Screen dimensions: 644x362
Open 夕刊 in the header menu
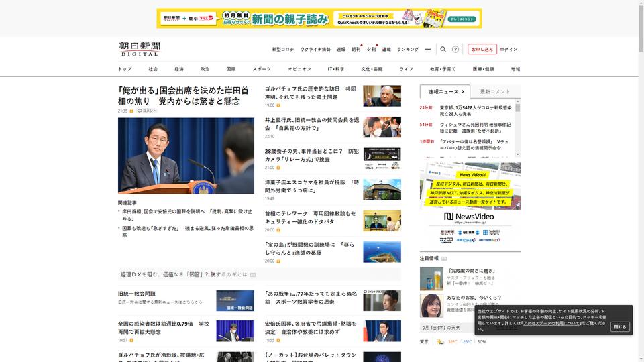point(371,49)
